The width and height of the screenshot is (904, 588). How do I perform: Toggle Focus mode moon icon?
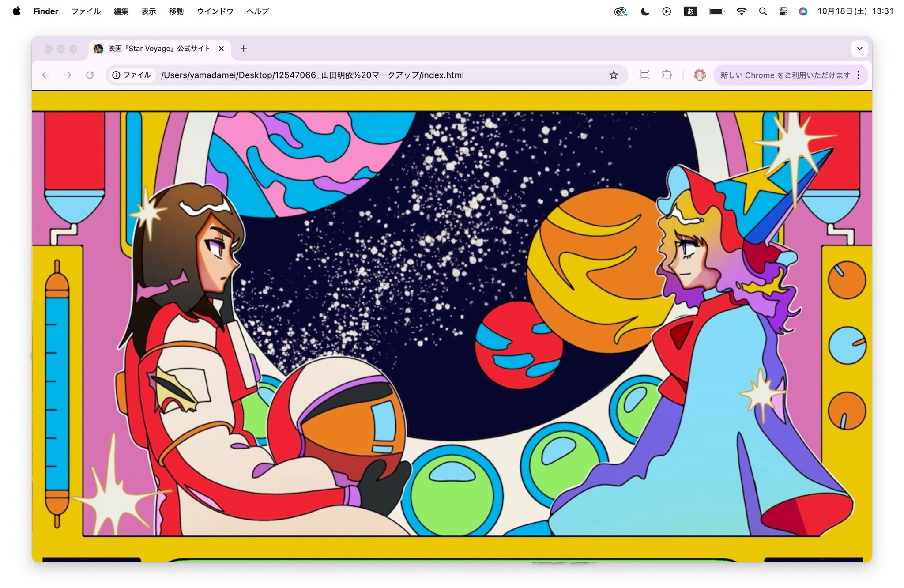click(645, 11)
